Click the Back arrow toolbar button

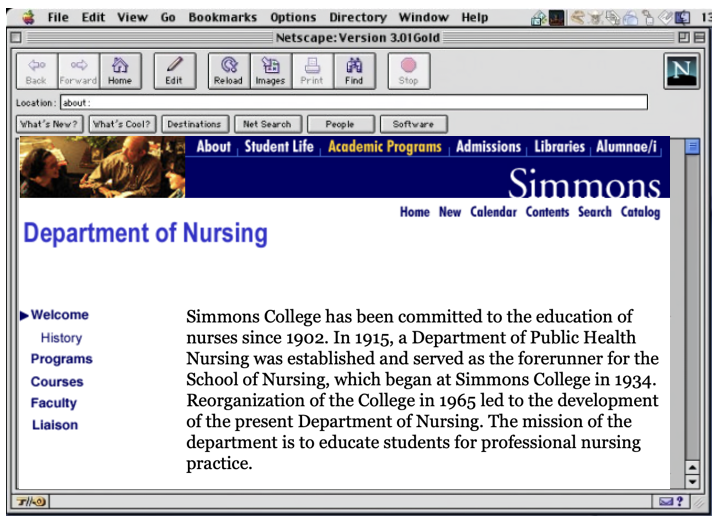37,71
